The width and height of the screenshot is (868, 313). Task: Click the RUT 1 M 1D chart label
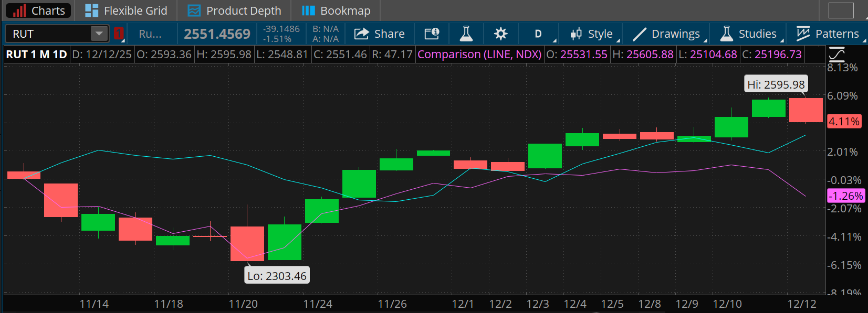(37, 54)
